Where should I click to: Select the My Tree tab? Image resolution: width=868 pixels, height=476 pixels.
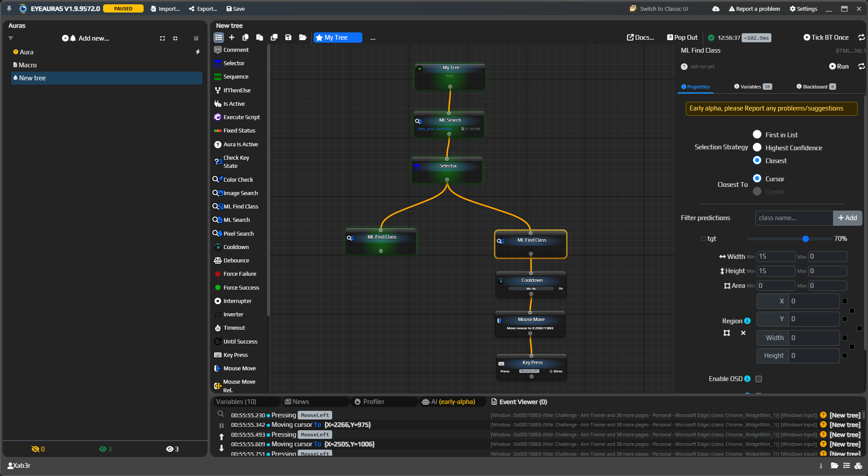coord(338,38)
